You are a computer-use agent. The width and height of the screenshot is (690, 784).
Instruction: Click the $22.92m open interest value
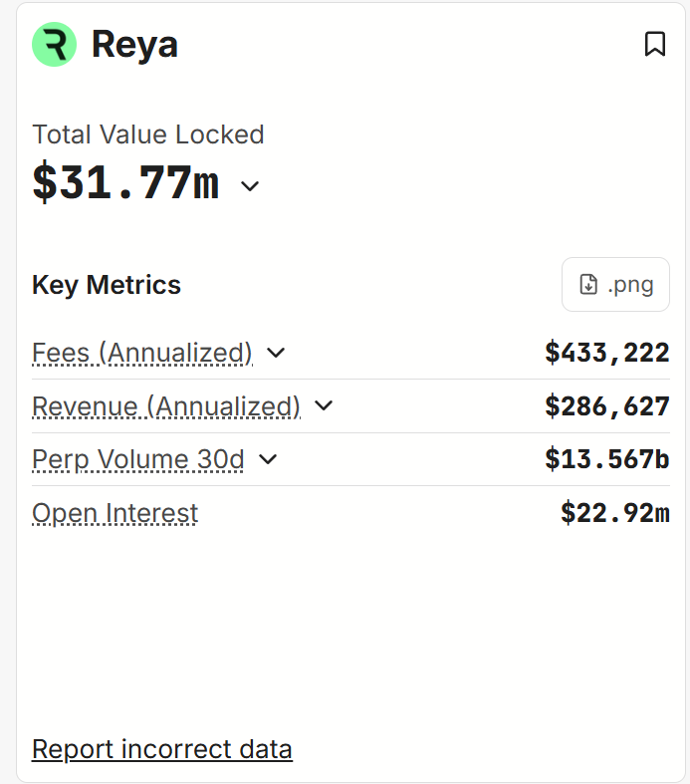[x=614, y=513]
